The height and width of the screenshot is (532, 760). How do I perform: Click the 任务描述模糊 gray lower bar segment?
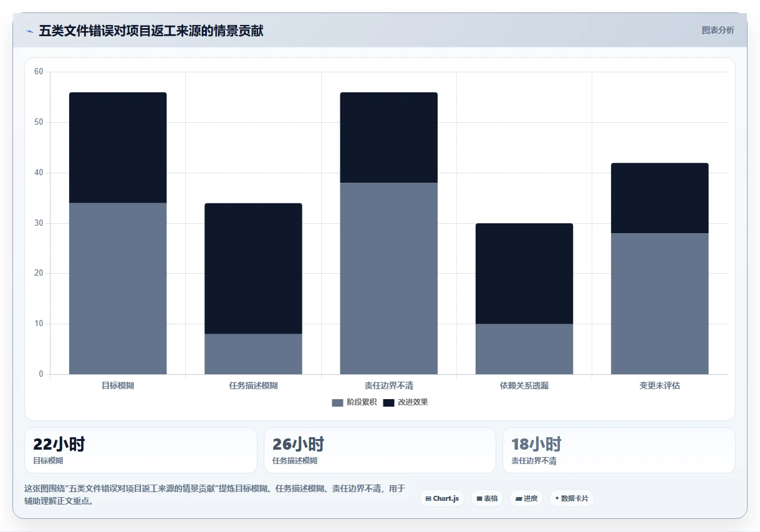[x=253, y=354]
